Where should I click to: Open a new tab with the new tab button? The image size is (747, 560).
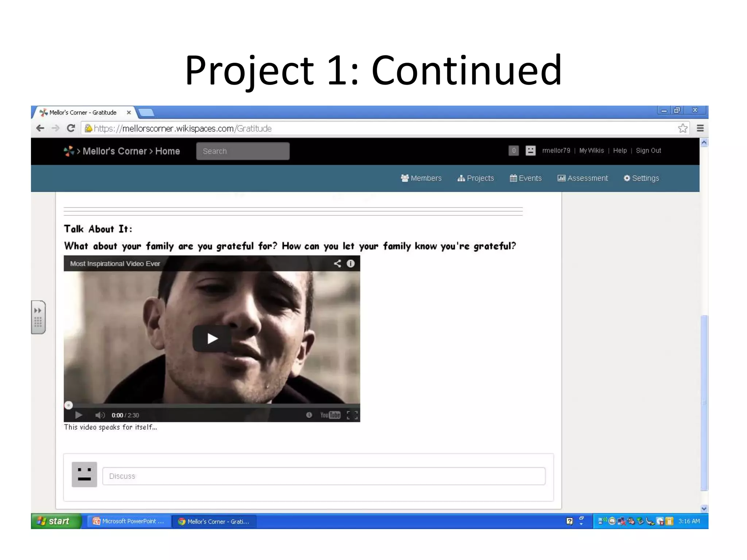(146, 113)
